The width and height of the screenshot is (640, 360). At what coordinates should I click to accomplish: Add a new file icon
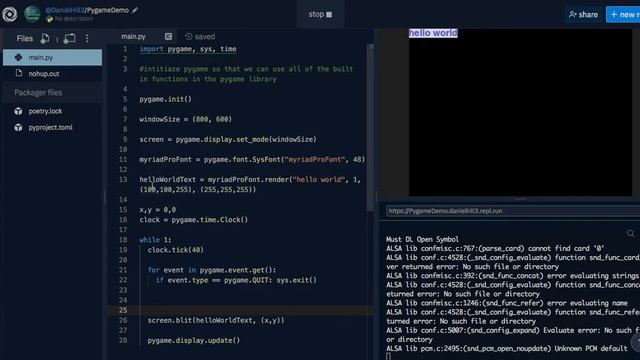(x=45, y=38)
